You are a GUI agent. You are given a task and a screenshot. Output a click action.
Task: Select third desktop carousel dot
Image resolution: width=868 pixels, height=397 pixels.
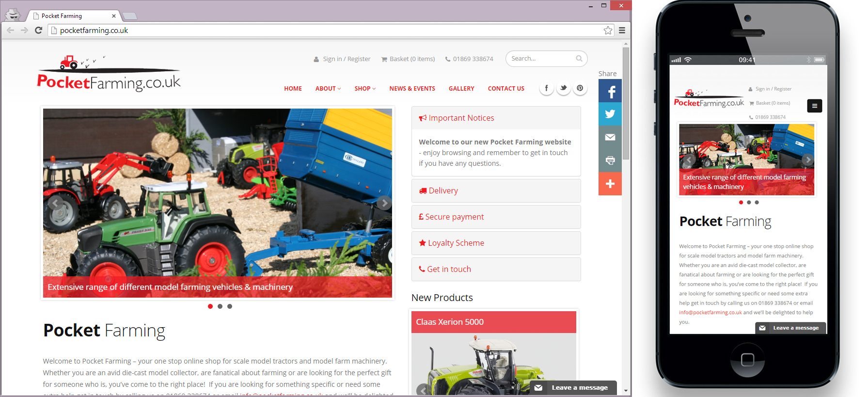(230, 306)
